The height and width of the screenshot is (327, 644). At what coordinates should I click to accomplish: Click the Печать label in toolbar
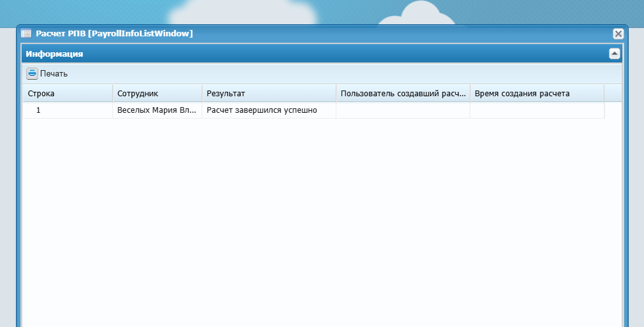pyautogui.click(x=54, y=74)
